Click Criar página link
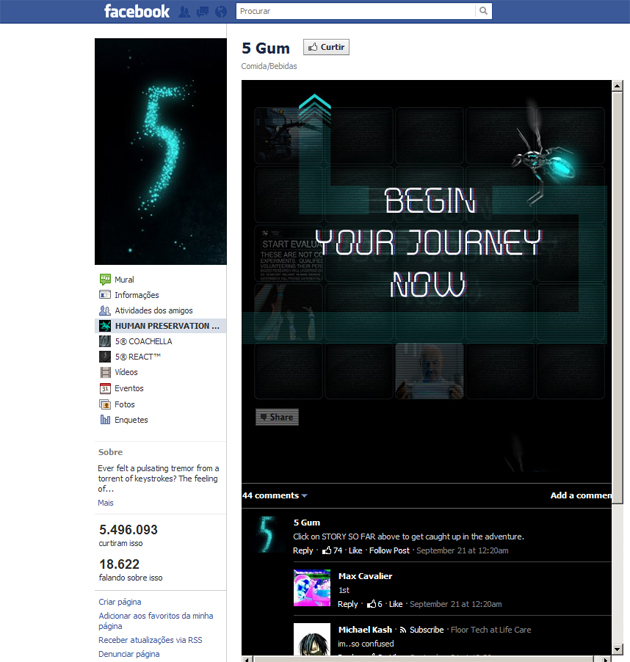This screenshot has height=662, width=630. click(x=120, y=602)
